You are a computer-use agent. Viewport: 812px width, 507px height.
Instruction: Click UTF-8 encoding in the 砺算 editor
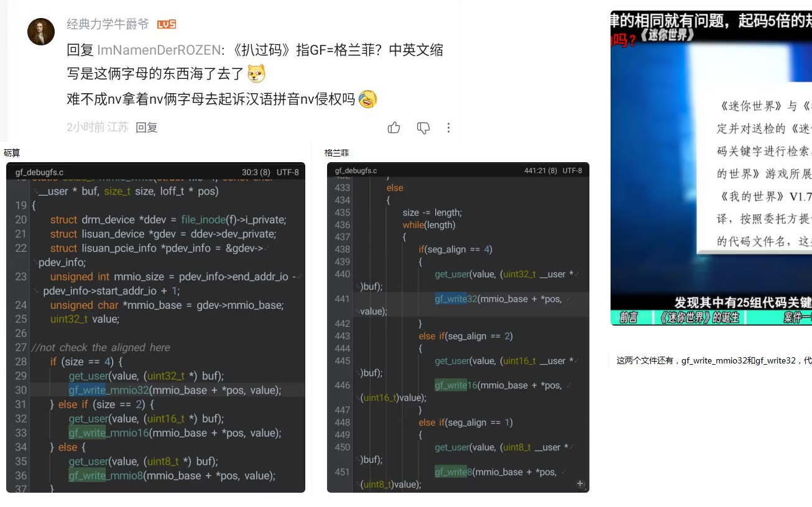[x=288, y=172]
